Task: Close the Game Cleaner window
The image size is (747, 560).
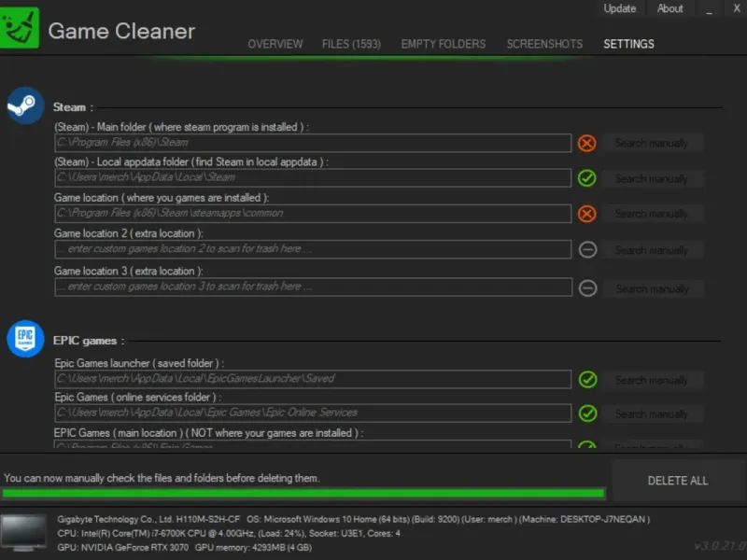Action: (736, 8)
